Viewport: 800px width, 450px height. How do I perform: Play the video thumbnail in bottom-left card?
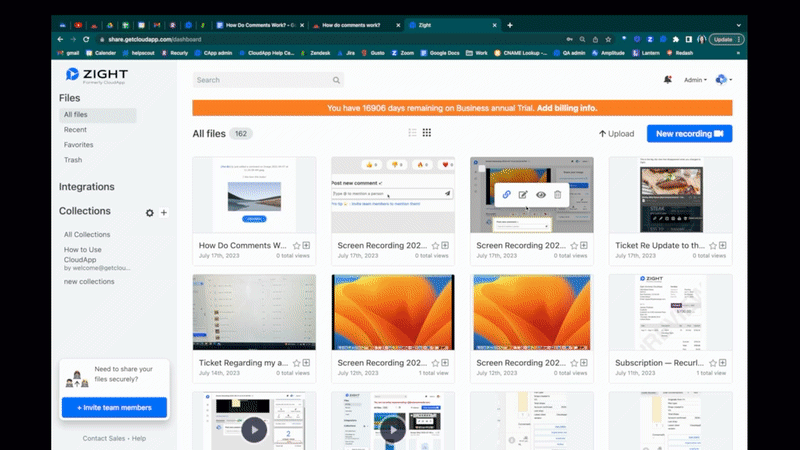coord(254,430)
